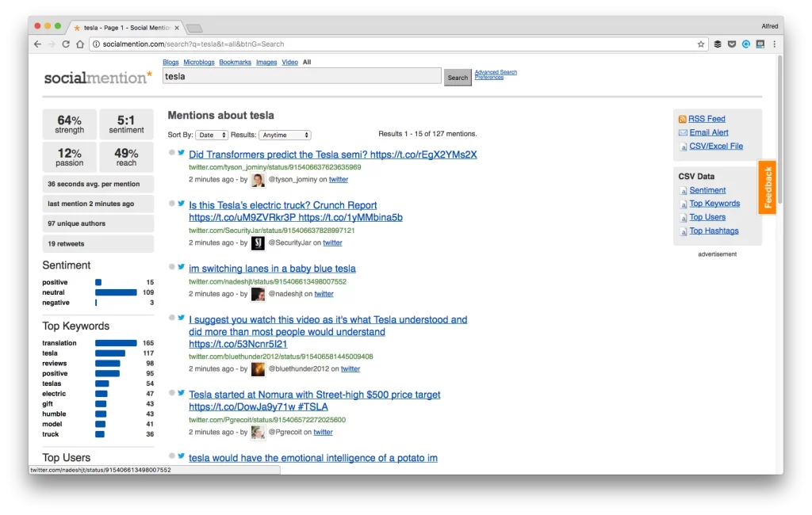The height and width of the screenshot is (515, 812).
Task: Open a new tab with the tab strip button
Action: 194,28
